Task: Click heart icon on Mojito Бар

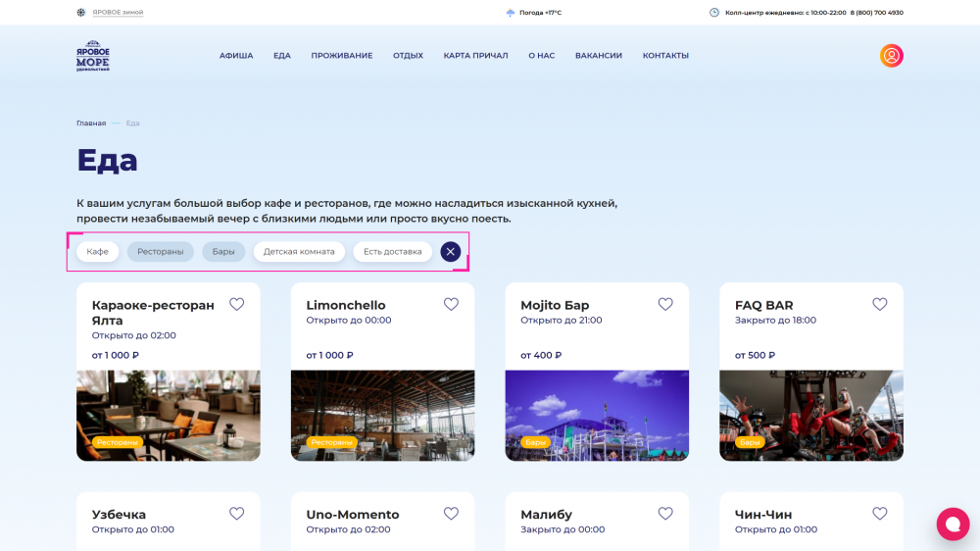Action: [x=665, y=305]
